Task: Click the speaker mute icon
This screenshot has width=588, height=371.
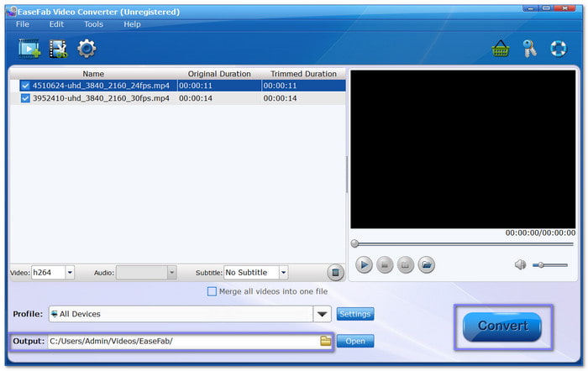Action: pyautogui.click(x=520, y=265)
